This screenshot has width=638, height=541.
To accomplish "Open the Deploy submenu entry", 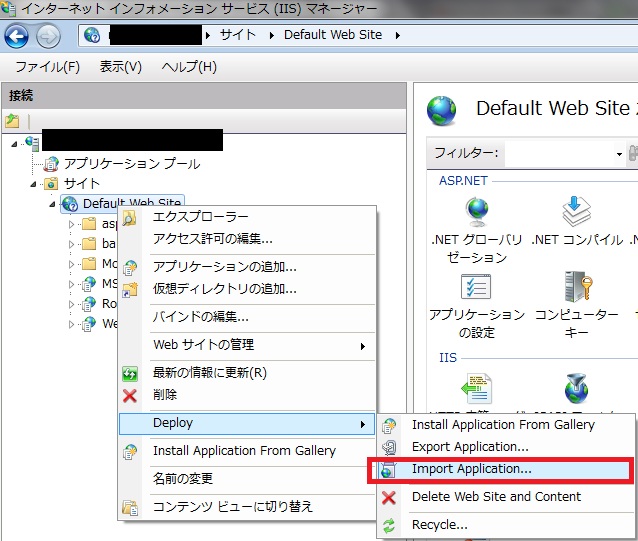I will pos(247,423).
